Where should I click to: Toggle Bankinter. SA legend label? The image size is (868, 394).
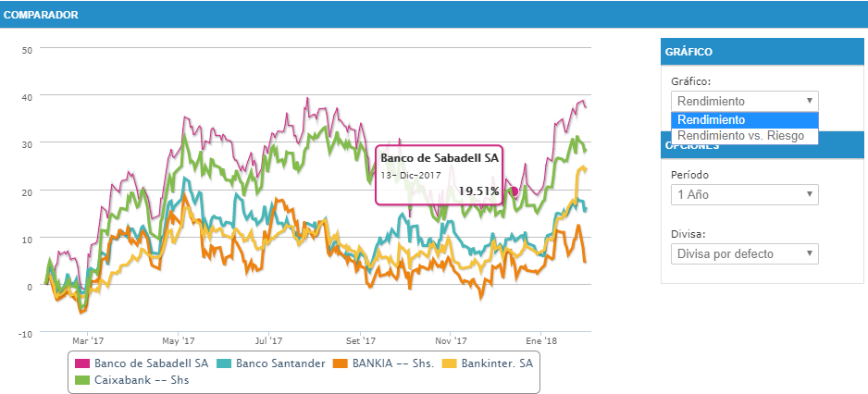coord(496,363)
